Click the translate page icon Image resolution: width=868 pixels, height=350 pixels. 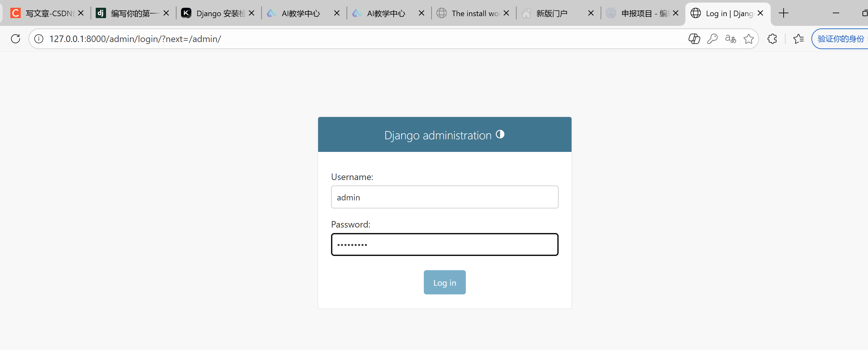730,39
